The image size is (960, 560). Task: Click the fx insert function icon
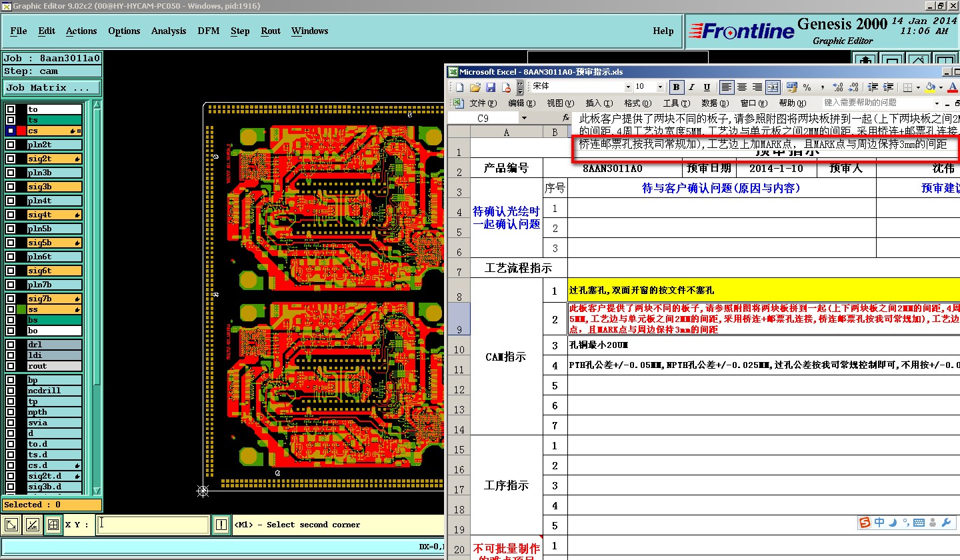[566, 118]
